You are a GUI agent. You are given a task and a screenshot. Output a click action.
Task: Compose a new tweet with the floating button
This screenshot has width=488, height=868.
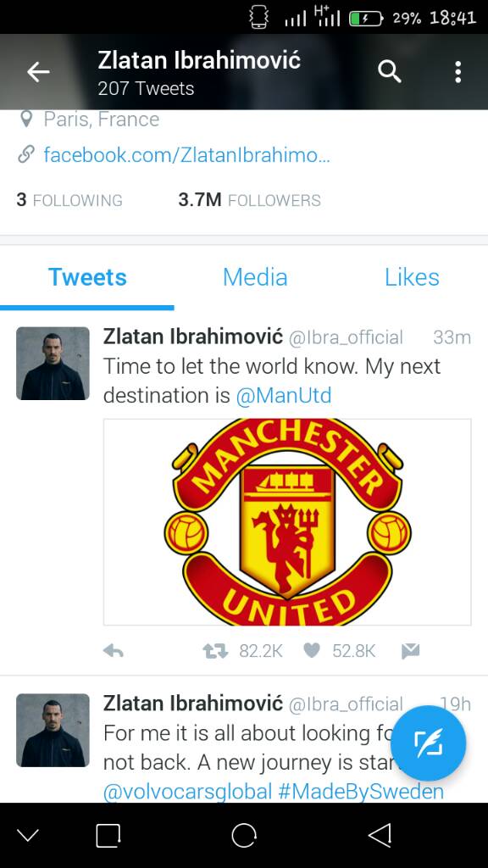(x=429, y=743)
